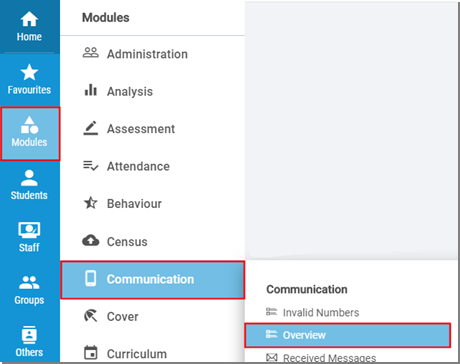This screenshot has height=364, width=460.
Task: Click the Analysis bar chart icon
Action: coord(91,90)
